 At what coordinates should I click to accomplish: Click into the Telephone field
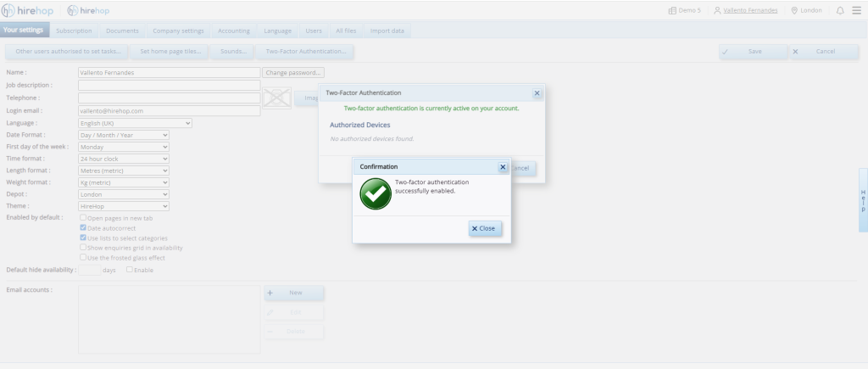coord(169,98)
